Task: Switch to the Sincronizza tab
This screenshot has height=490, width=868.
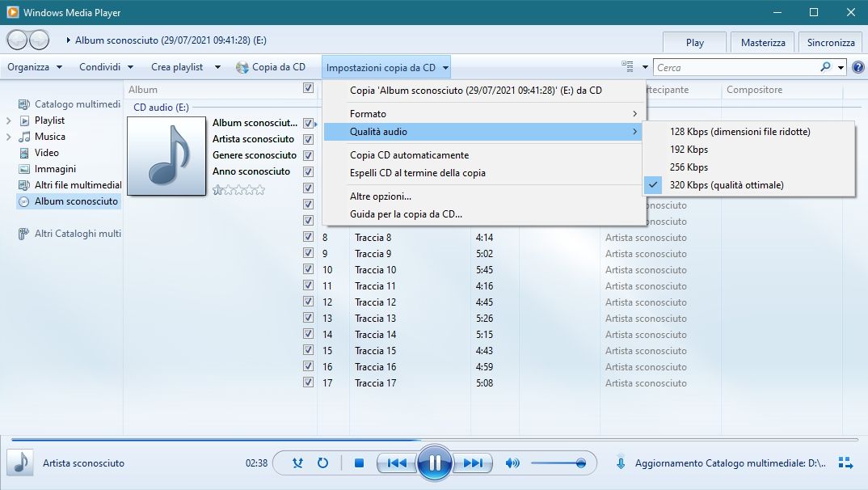Action: [830, 43]
